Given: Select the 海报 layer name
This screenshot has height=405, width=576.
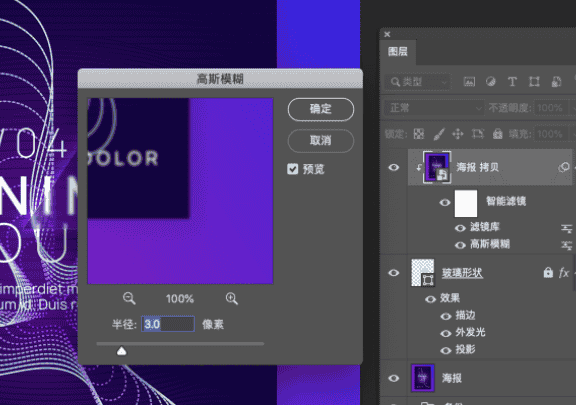Looking at the screenshot, I should point(452,378).
